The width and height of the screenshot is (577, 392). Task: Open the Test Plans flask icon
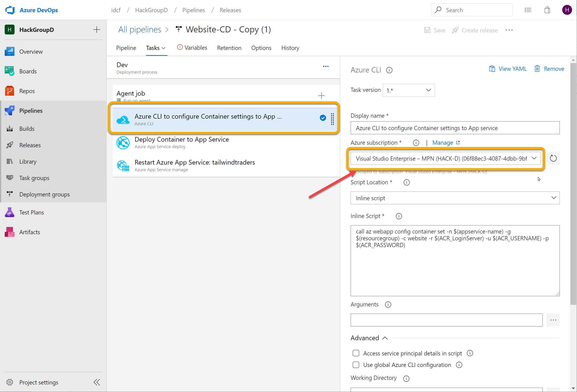pyautogui.click(x=9, y=212)
